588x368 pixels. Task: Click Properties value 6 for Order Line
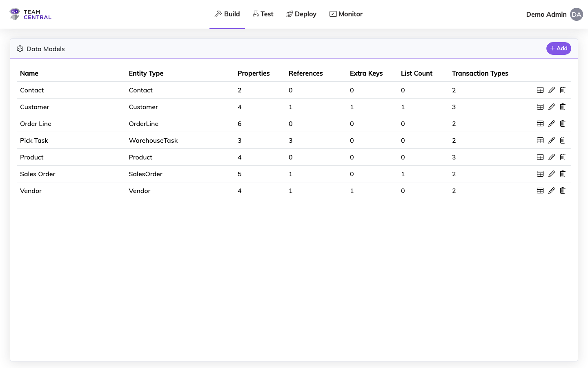[x=240, y=123]
